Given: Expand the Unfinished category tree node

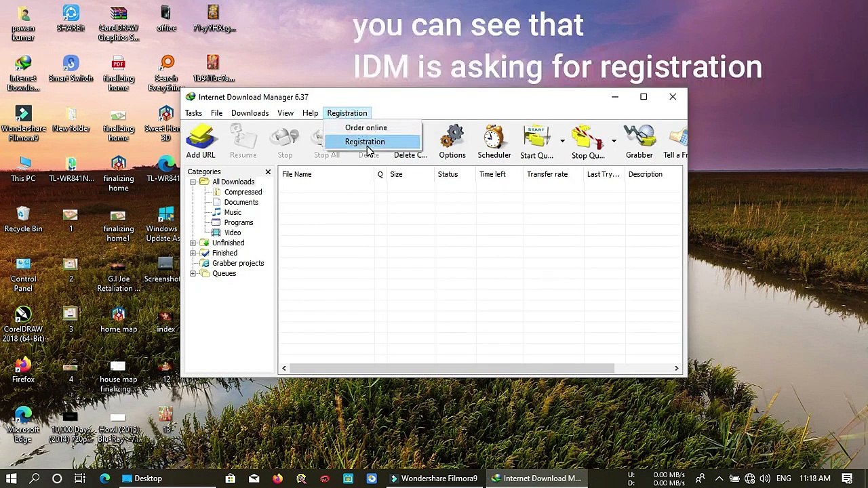Looking at the screenshot, I should tap(193, 243).
